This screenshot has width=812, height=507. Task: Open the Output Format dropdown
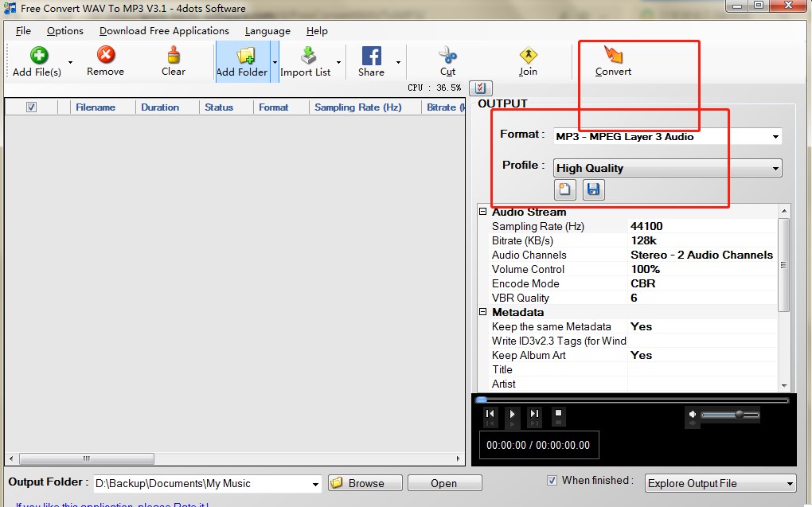(776, 136)
